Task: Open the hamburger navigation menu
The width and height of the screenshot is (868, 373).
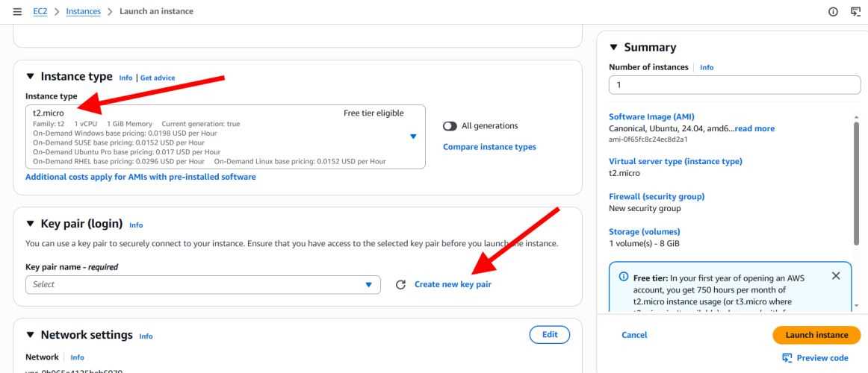Action: pos(17,11)
